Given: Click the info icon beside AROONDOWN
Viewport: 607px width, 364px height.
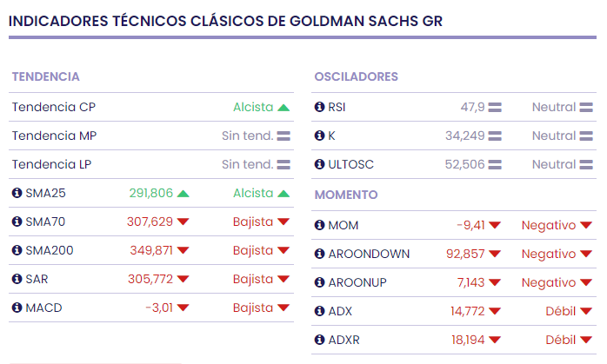Looking at the screenshot, I should pos(319,254).
